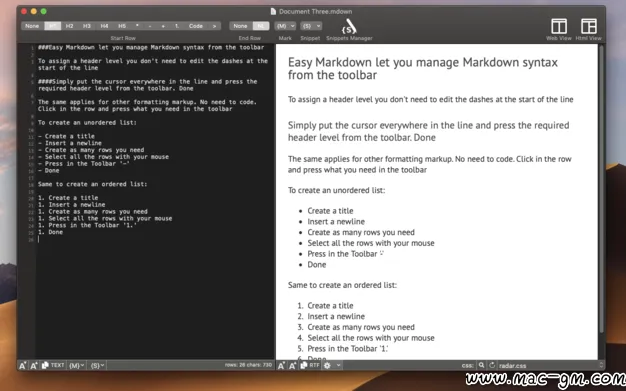Apply ordered list '1.' to row

[176, 26]
